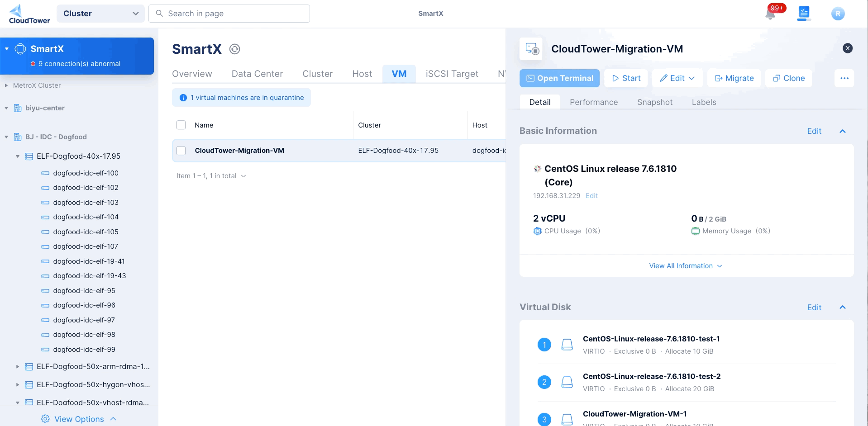Check the CloudTower-Migration-VM row checkbox
Screen dimensions: 868x426
click(181, 151)
